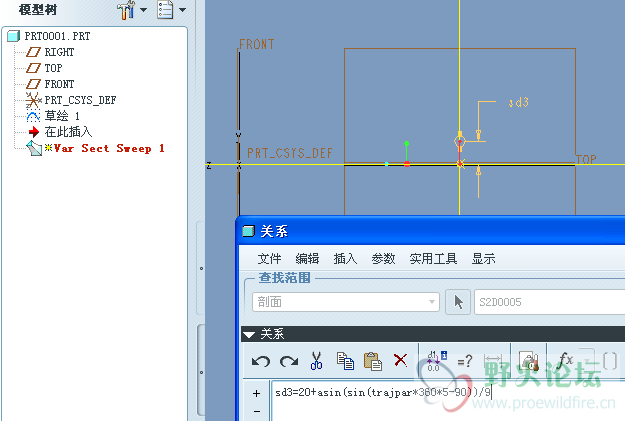Select RIGHT datum plane in model tree
Screen dimensions: 625x421
coord(59,52)
